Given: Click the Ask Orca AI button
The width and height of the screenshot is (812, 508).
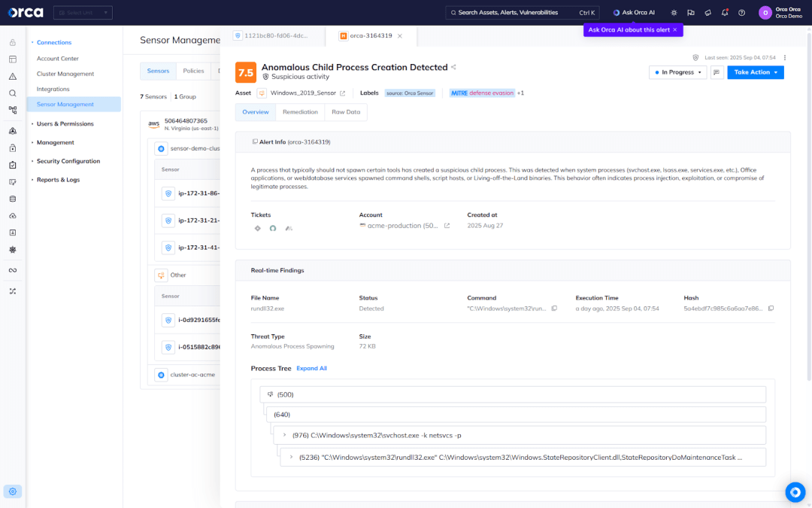Looking at the screenshot, I should coord(634,13).
